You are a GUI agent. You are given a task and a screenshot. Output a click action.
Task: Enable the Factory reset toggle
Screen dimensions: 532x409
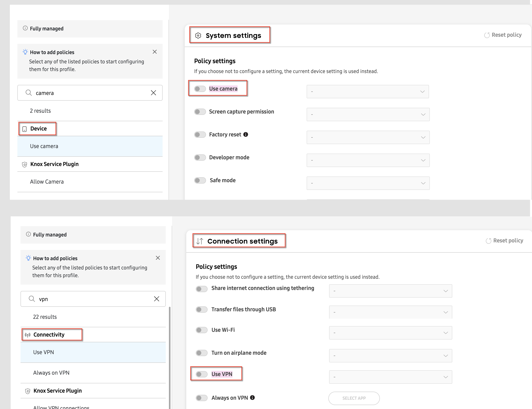point(200,135)
